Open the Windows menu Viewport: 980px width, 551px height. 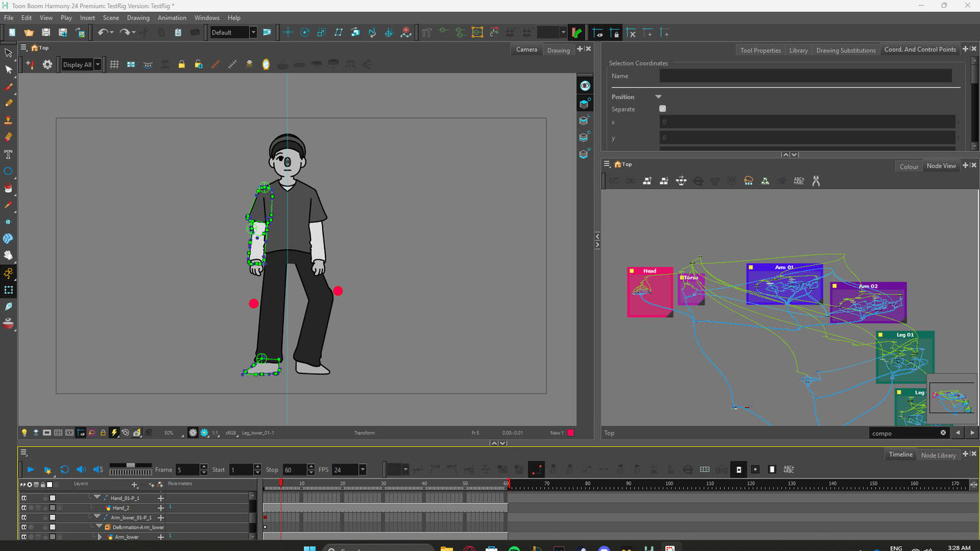(206, 18)
